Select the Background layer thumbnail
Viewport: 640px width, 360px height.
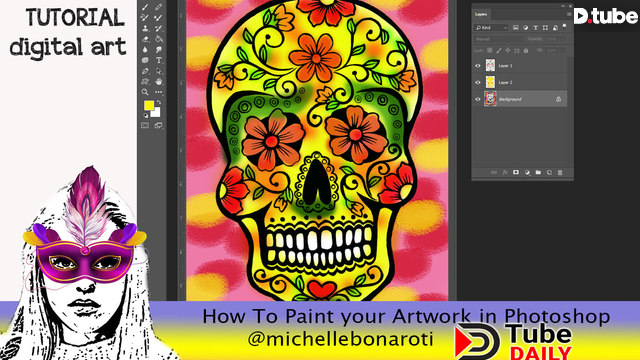click(x=490, y=99)
